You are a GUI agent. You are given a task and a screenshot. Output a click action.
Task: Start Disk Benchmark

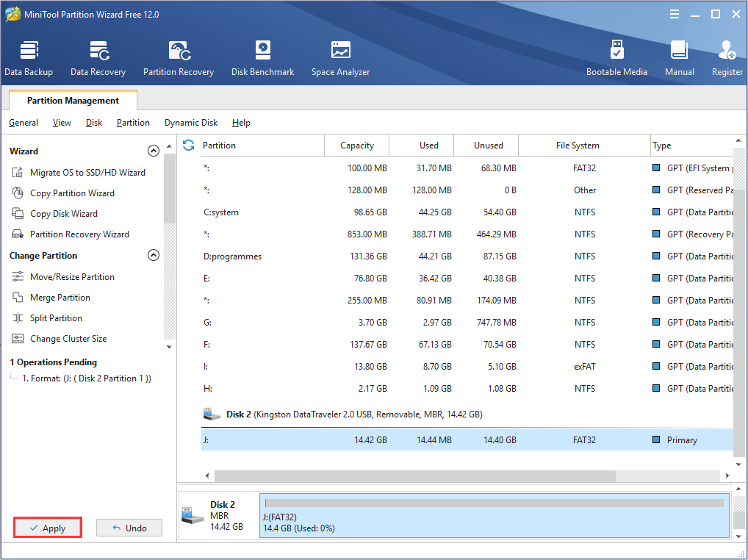(262, 58)
